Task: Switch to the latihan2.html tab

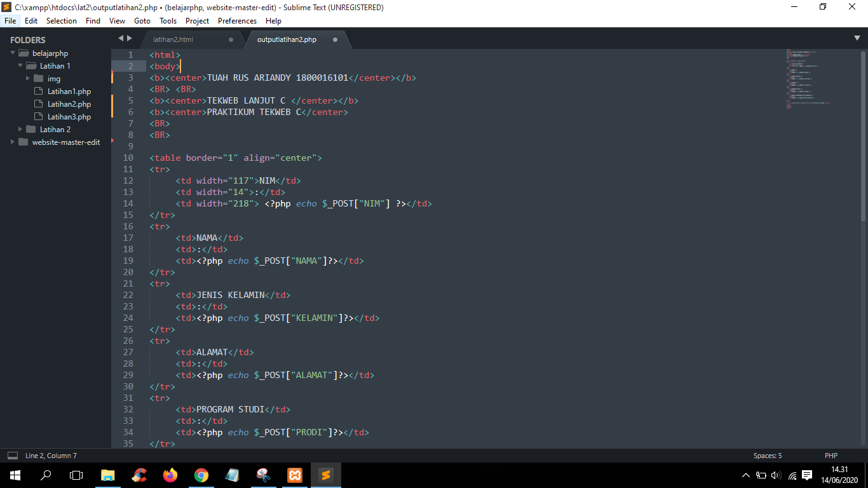Action: pos(173,39)
